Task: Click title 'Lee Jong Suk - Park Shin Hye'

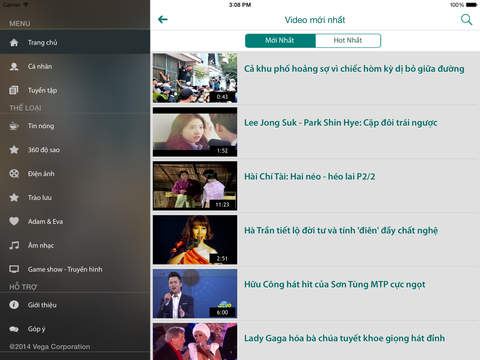Action: 340,123
